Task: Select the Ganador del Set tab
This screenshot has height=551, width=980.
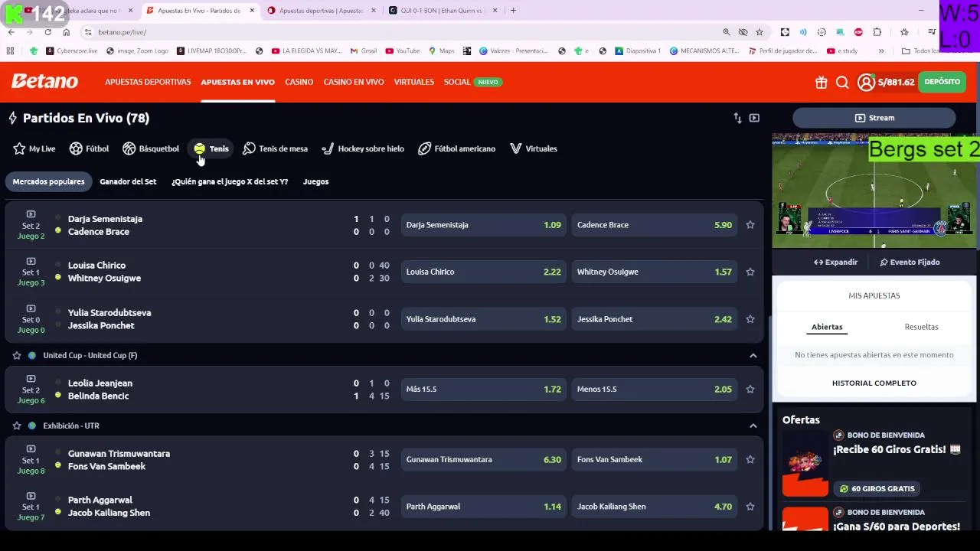Action: tap(128, 181)
